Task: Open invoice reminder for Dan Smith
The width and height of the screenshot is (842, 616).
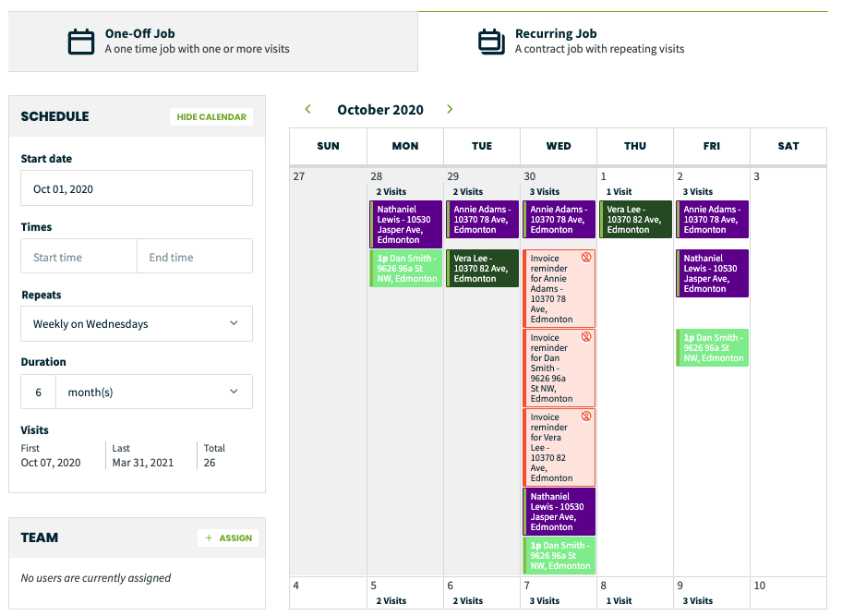Action: [559, 368]
